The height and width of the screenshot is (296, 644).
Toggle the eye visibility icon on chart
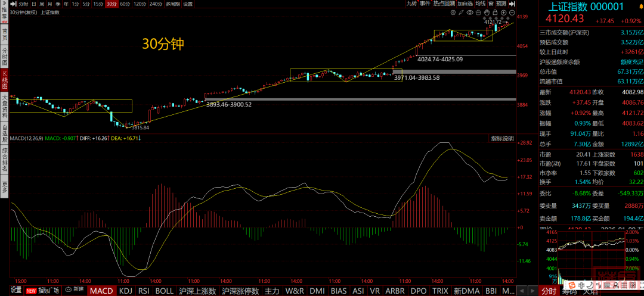[470, 12]
